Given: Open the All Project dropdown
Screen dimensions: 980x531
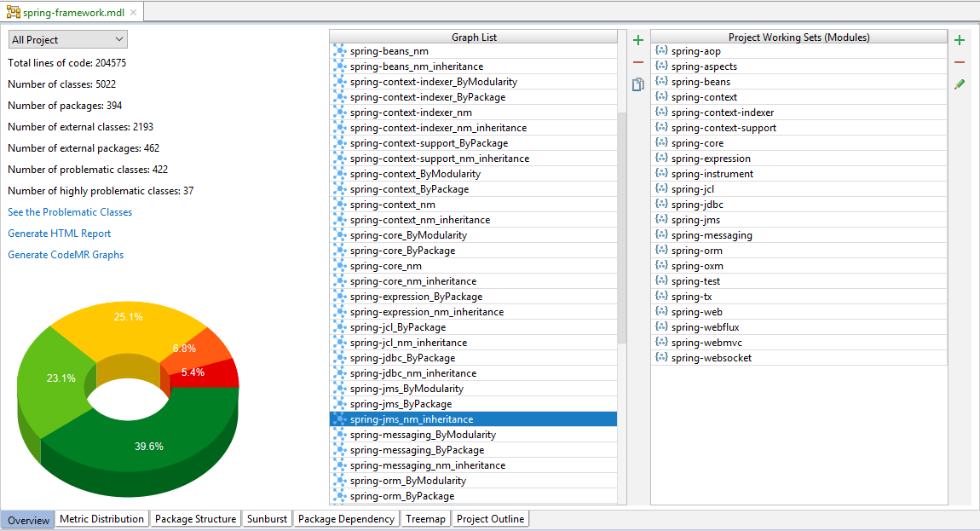Looking at the screenshot, I should pyautogui.click(x=66, y=39).
